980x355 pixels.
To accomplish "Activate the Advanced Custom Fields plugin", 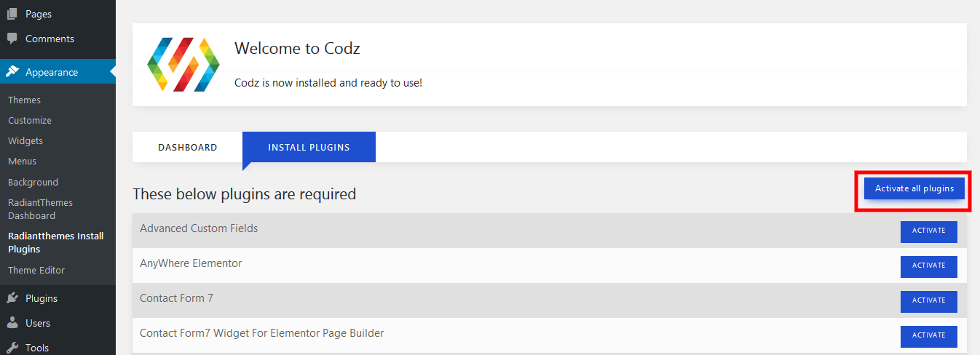I will 928,231.
